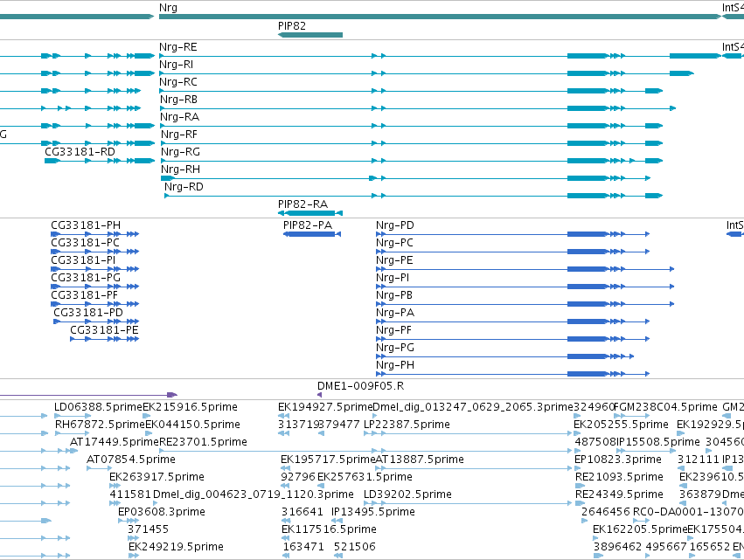Click EST label EK249219.5prime
Viewport: 744px width, 560px height.
[176, 547]
